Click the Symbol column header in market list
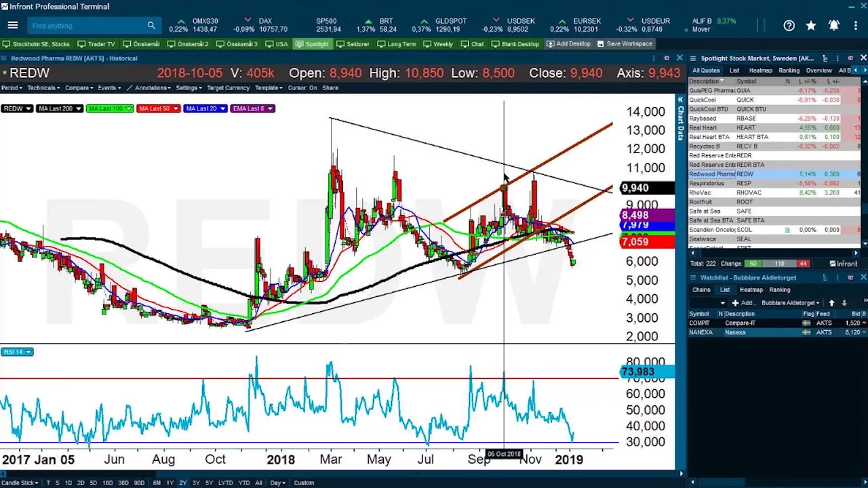868x488 pixels. pos(746,81)
